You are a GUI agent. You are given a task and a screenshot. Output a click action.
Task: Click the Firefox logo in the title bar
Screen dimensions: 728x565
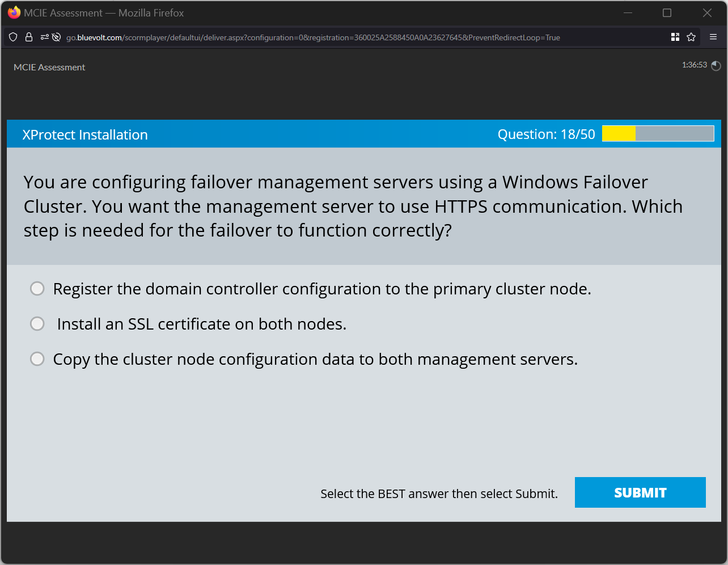point(13,12)
